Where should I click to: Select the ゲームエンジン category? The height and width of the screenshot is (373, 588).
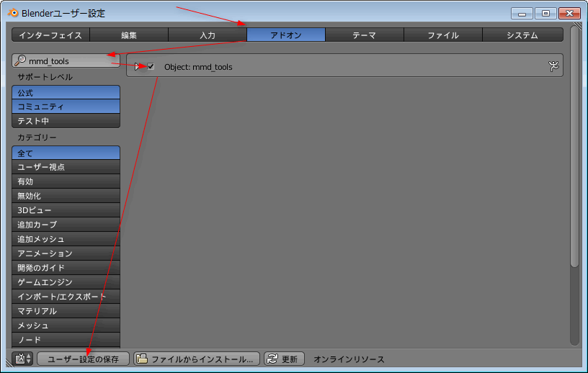(66, 282)
